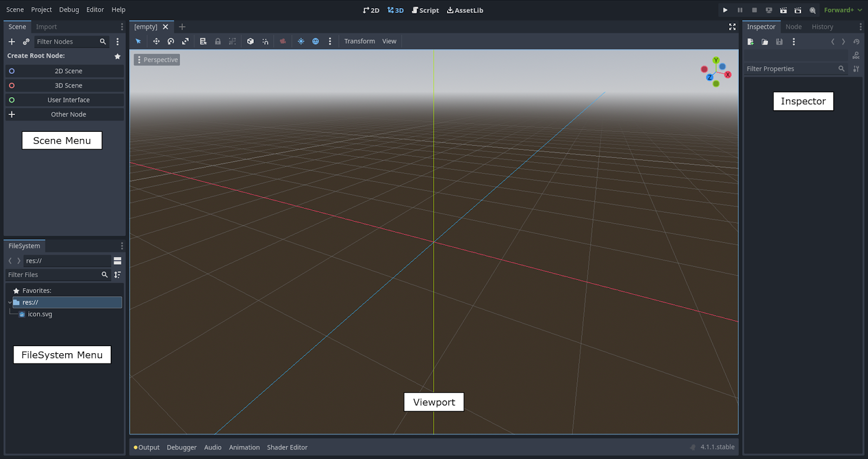Go forward in FileSystem history
Screen dimensions: 868x459
(x=19, y=261)
